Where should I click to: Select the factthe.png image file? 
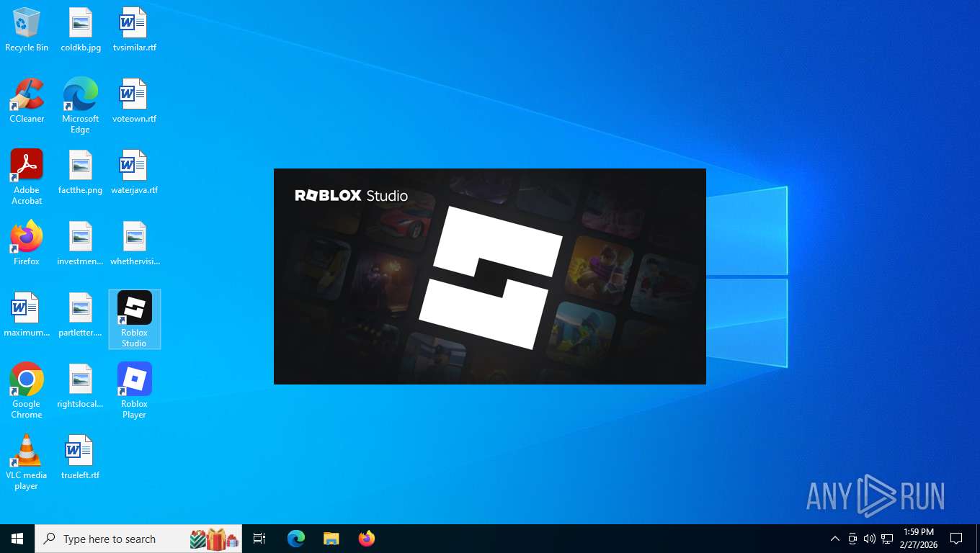[81, 172]
